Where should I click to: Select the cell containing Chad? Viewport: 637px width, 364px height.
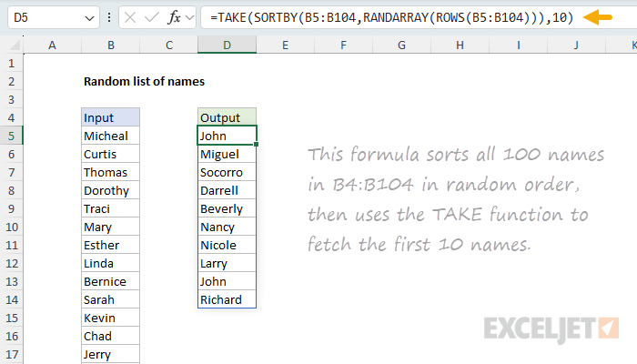pos(110,336)
